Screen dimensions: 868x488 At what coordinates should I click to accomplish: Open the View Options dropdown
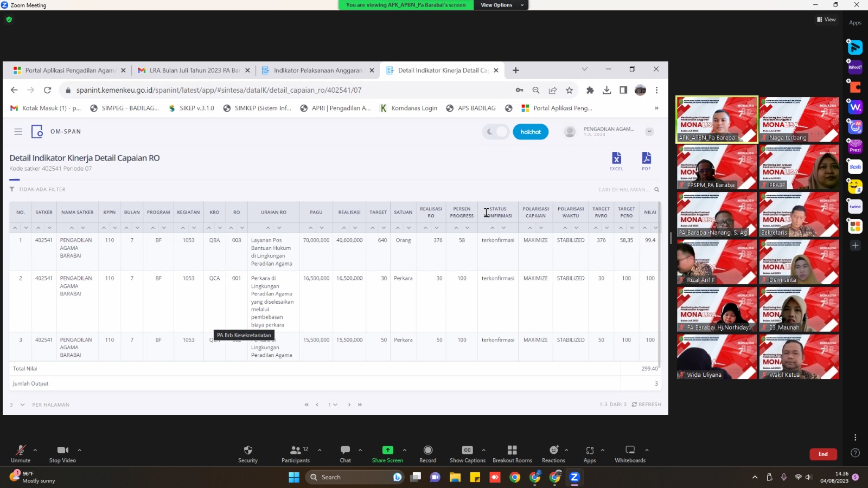pyautogui.click(x=501, y=5)
